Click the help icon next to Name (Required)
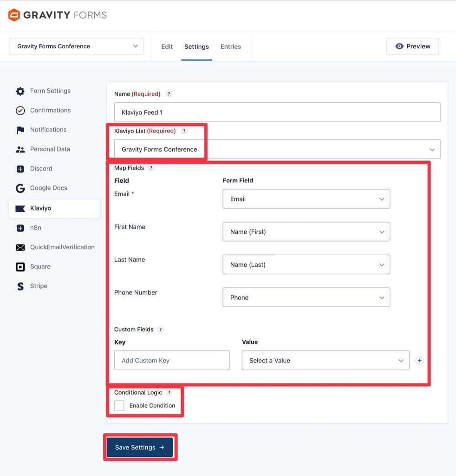The height and width of the screenshot is (476, 456). point(169,94)
